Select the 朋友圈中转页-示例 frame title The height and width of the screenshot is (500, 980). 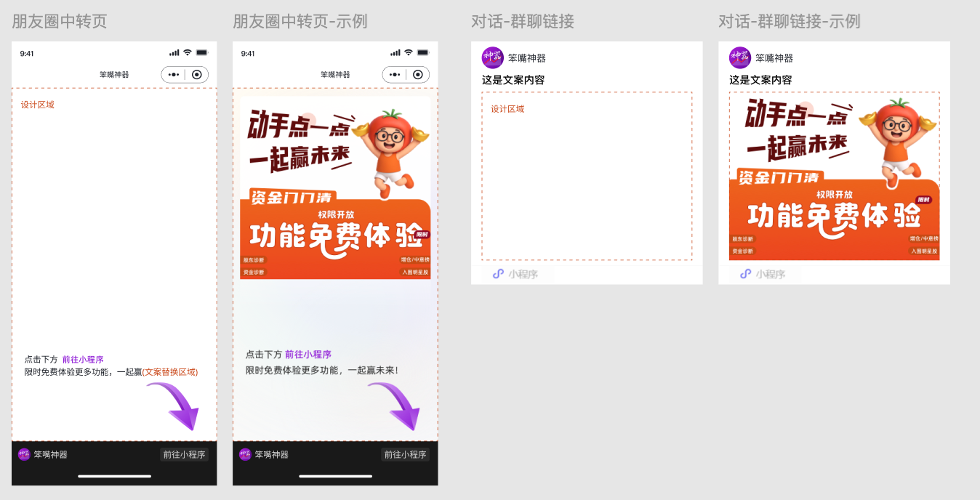point(298,22)
